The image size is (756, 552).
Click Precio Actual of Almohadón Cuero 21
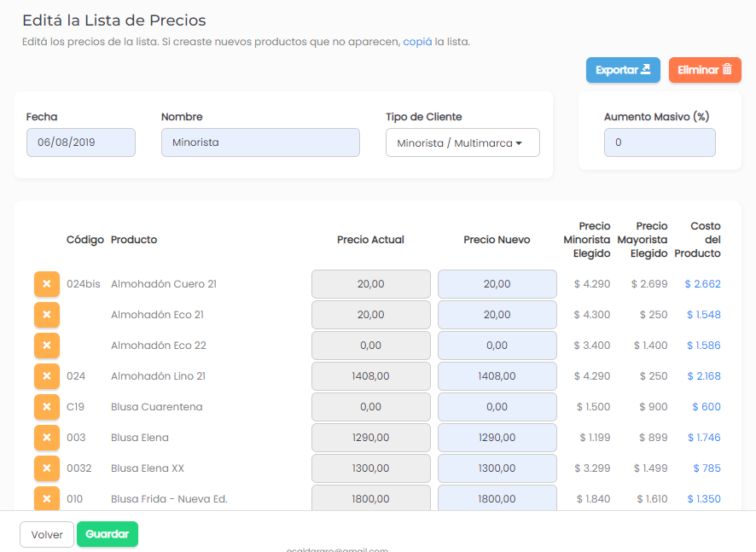pyautogui.click(x=371, y=284)
